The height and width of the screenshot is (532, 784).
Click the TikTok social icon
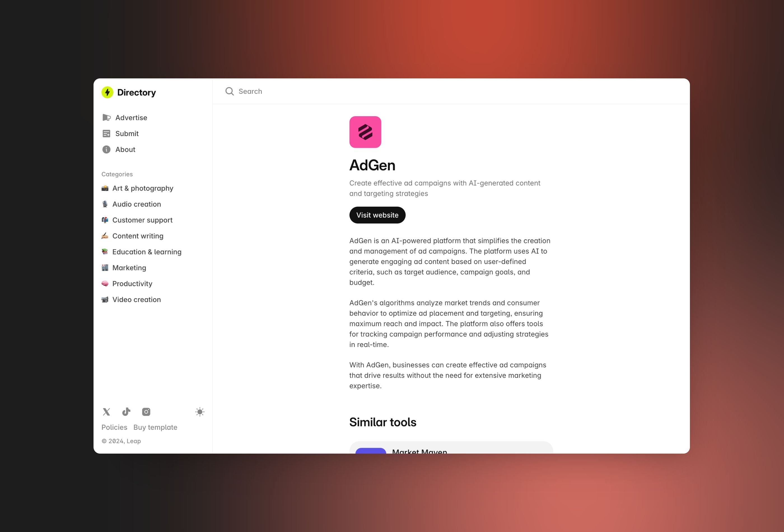click(x=126, y=412)
